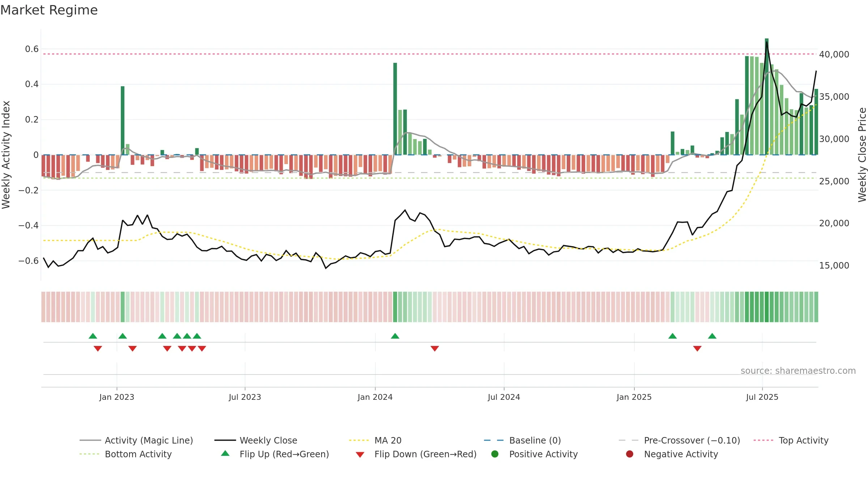This screenshot has height=488, width=868.
Task: Click the 35,000 price axis tick
Action: click(x=834, y=97)
